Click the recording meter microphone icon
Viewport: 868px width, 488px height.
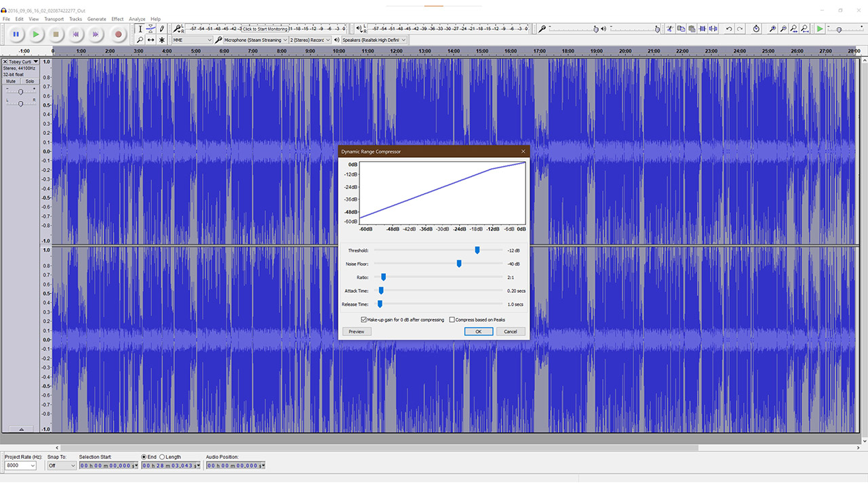[177, 28]
